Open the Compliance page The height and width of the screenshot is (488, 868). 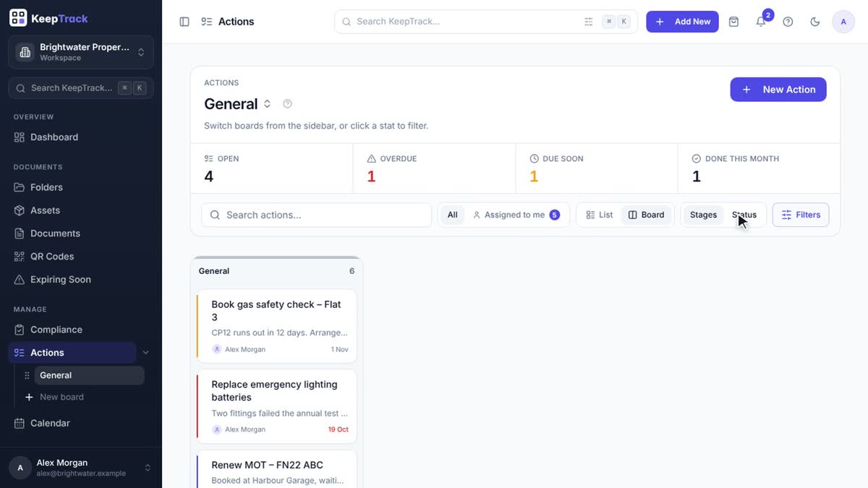81,330
